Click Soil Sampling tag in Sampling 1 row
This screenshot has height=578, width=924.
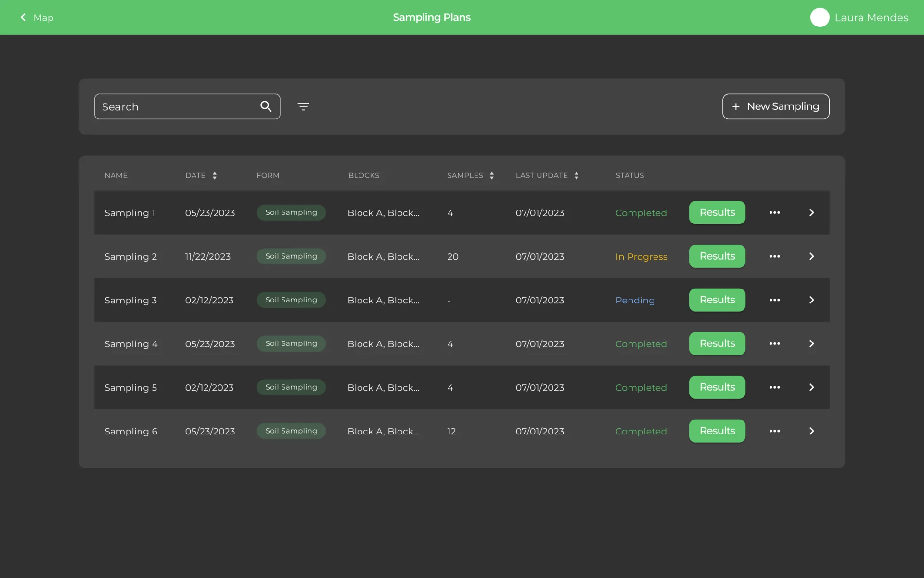point(291,212)
